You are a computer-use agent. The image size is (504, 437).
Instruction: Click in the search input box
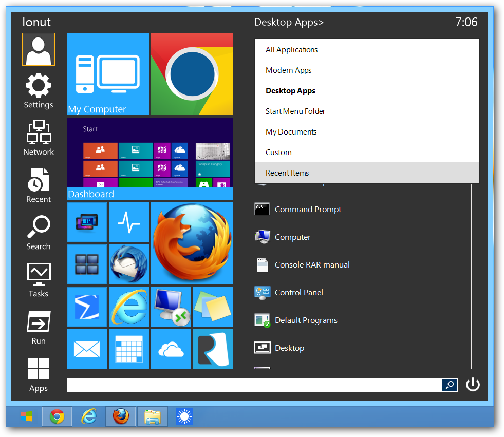pos(254,385)
